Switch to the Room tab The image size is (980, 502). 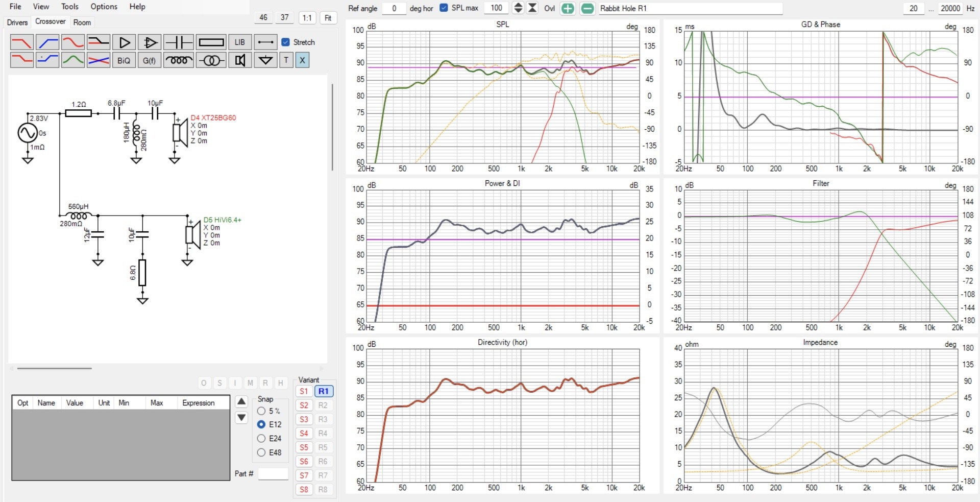82,22
